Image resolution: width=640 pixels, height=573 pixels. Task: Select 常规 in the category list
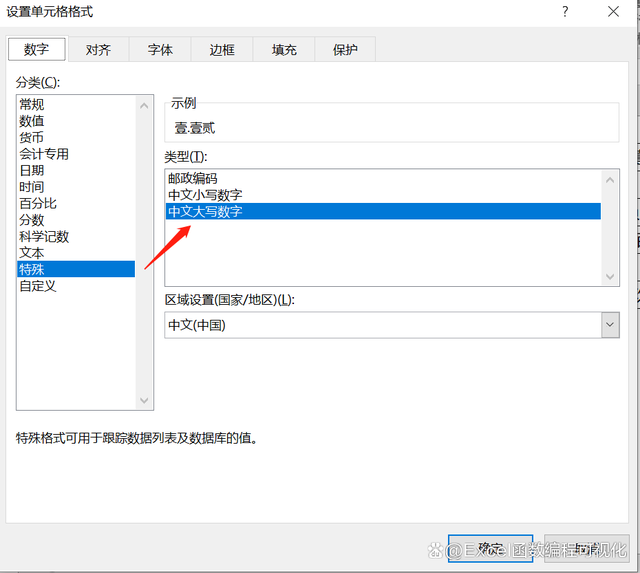76,104
